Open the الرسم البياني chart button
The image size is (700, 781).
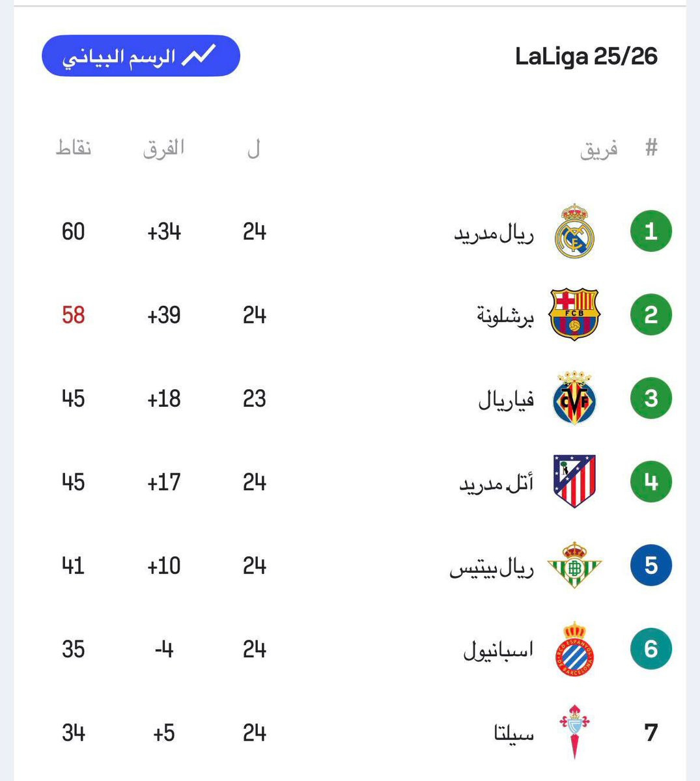(141, 56)
